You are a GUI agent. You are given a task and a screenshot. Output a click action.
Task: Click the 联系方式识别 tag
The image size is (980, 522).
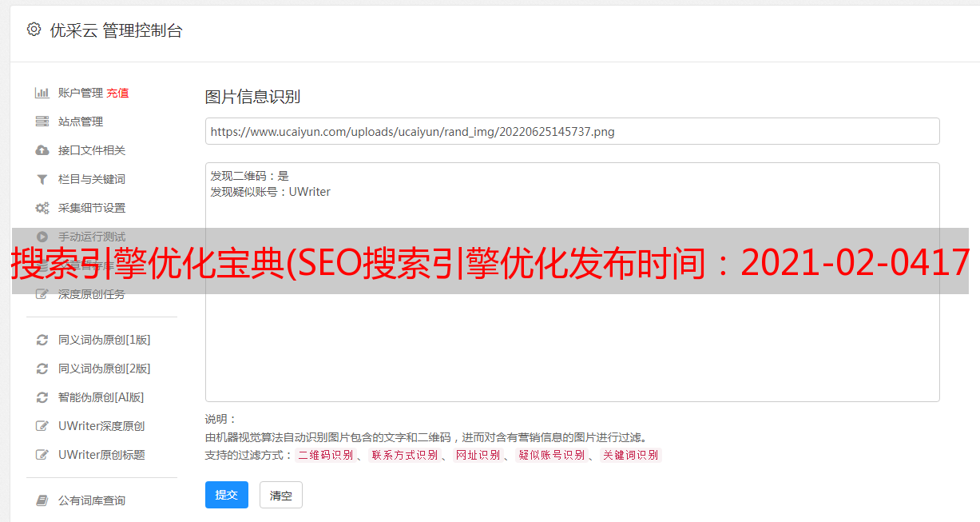click(x=404, y=455)
